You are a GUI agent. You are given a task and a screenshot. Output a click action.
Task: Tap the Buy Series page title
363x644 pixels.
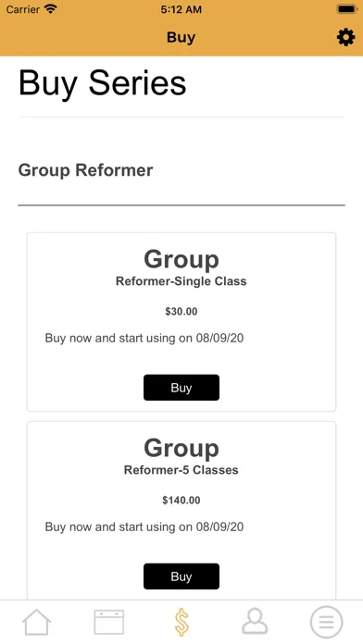point(103,83)
